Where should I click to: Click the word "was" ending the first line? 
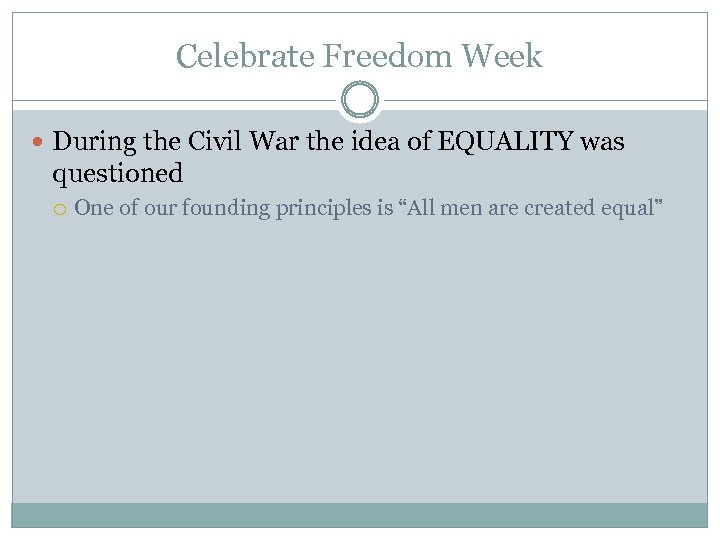(x=601, y=142)
